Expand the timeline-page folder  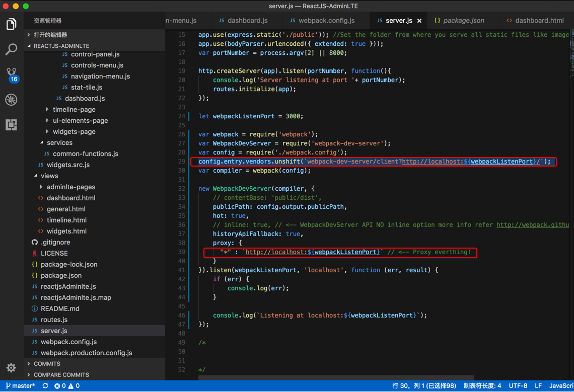74,109
